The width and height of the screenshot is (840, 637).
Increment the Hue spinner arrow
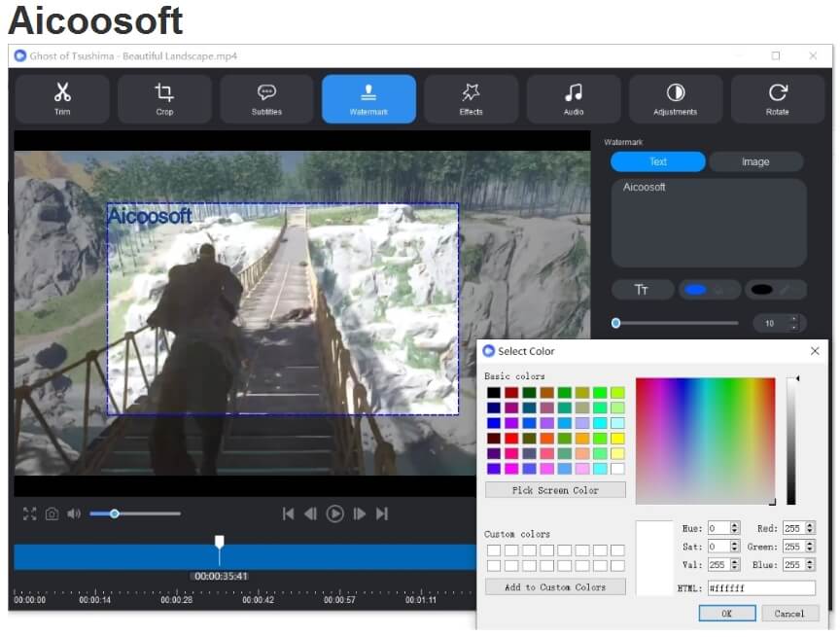coord(735,525)
